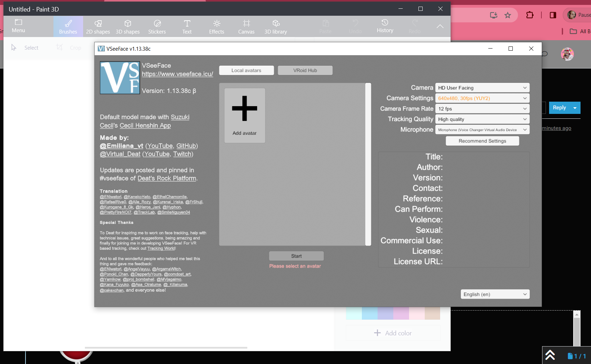Open Camera Frame Rate dropdown 12 fps
Image resolution: width=591 pixels, height=364 pixels.
482,109
